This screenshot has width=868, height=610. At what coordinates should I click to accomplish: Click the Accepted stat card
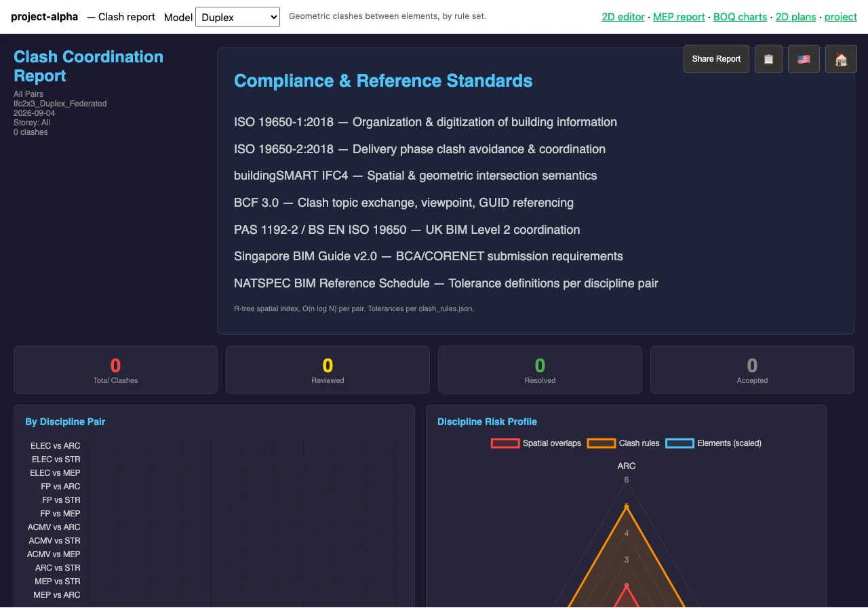pos(752,370)
